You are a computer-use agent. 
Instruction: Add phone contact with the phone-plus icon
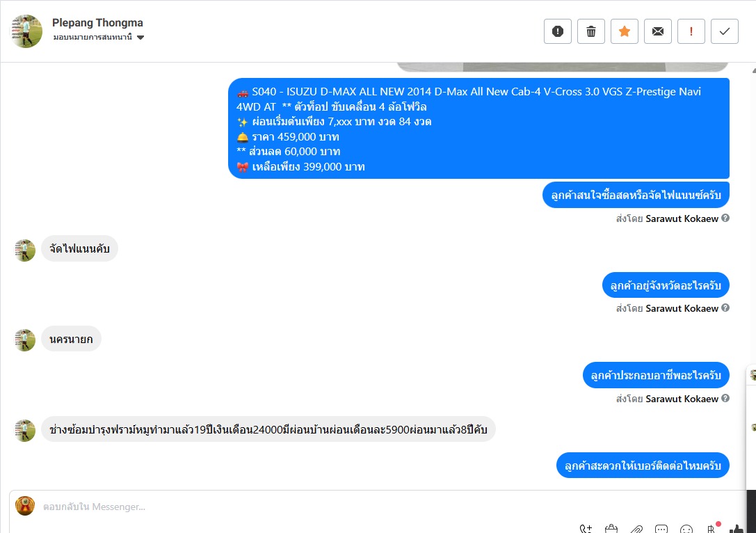coord(586,529)
